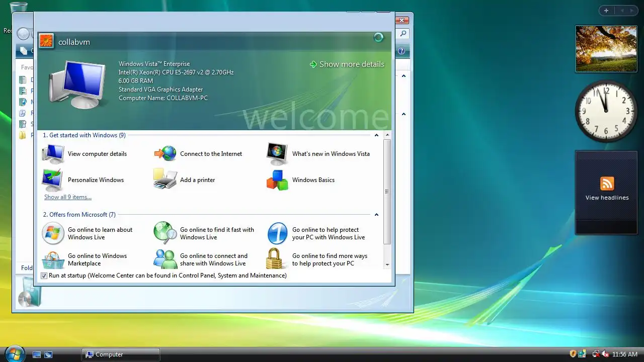The image size is (644, 362).
Task: Click the security shield tray icon
Action: [573, 354]
